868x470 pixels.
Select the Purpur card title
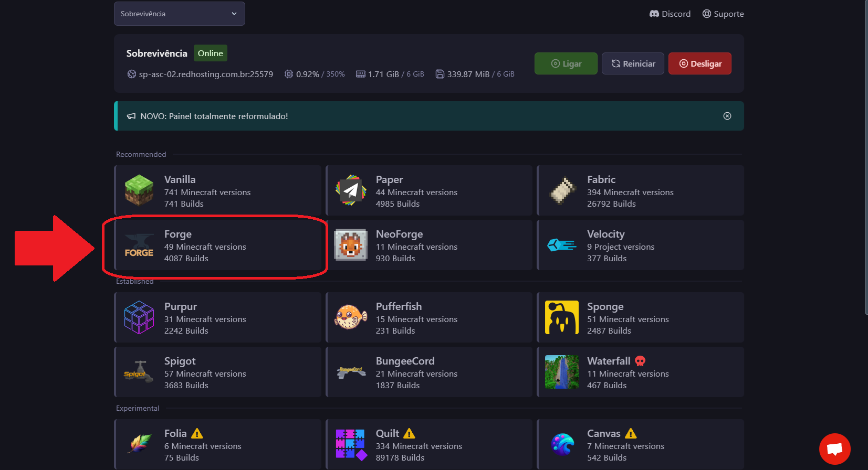[x=181, y=306]
